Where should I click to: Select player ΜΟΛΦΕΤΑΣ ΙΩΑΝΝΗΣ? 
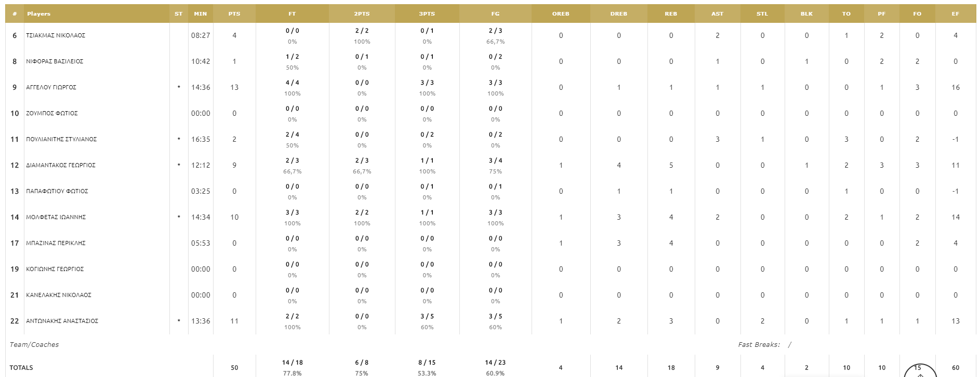click(x=56, y=217)
